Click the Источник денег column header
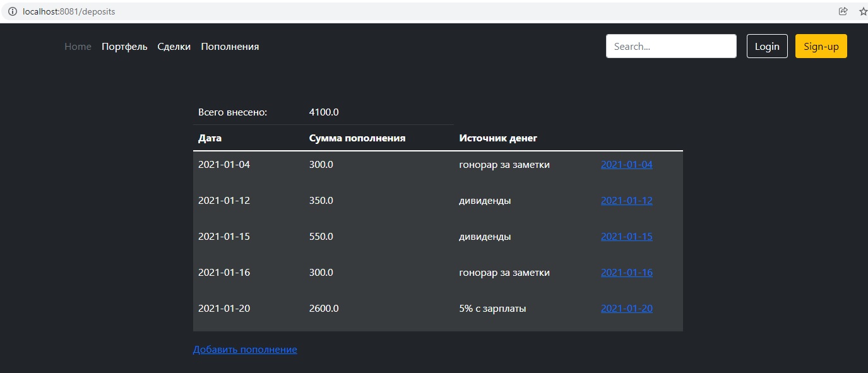 (497, 137)
